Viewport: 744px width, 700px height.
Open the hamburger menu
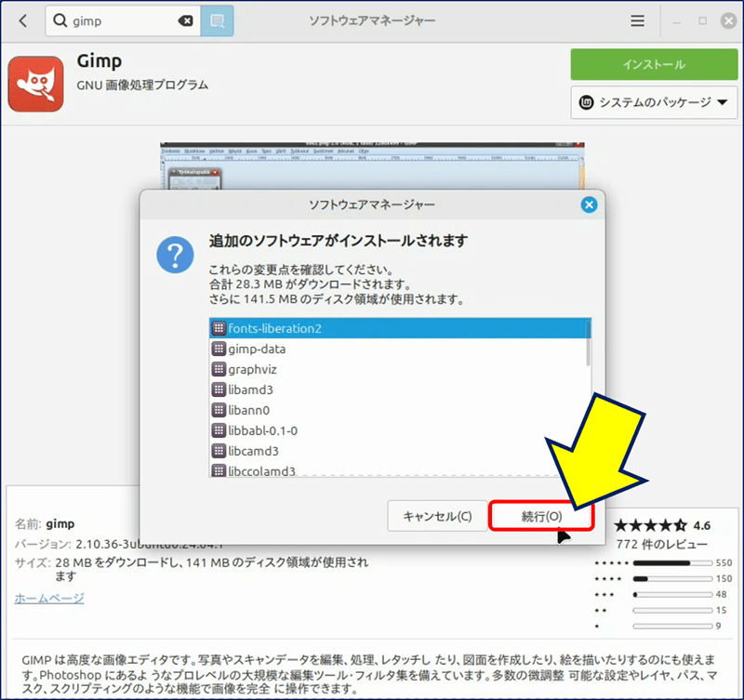point(637,20)
